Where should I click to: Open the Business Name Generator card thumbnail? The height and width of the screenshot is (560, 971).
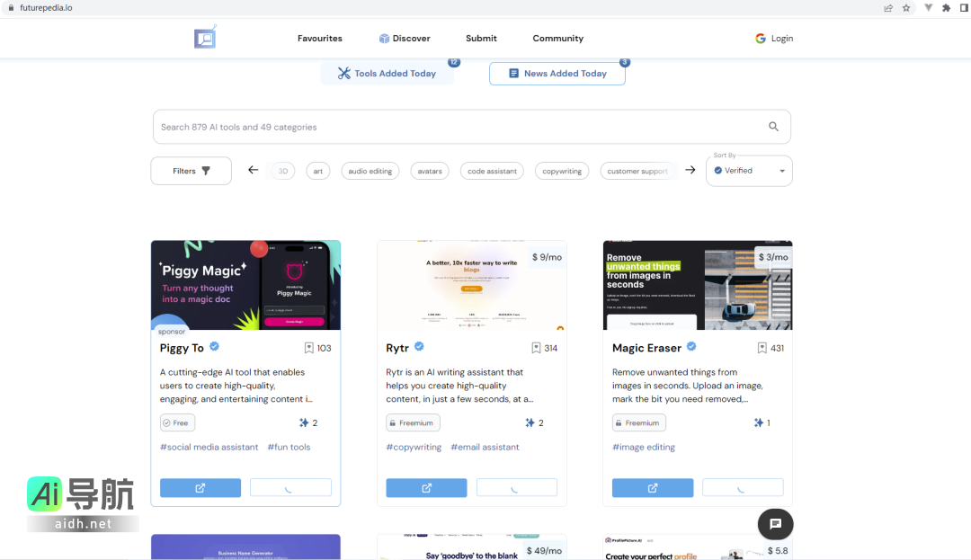click(x=245, y=547)
